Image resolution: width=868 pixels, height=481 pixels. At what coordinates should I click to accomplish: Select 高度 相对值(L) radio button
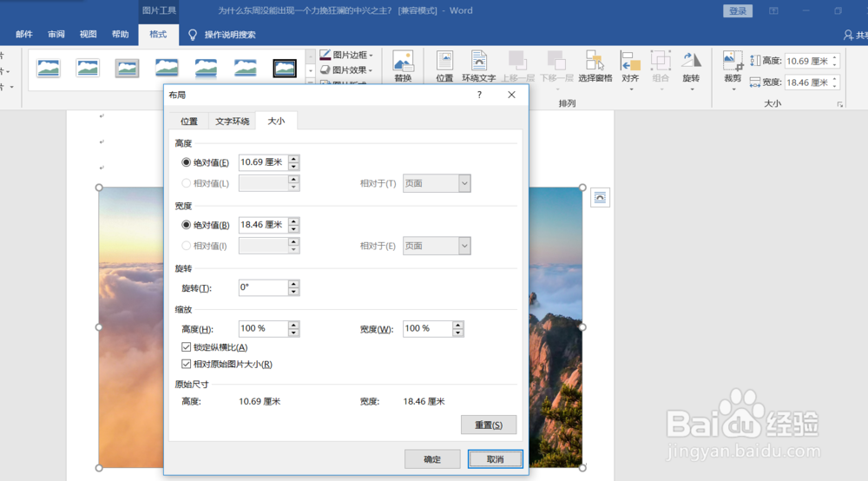pos(186,183)
